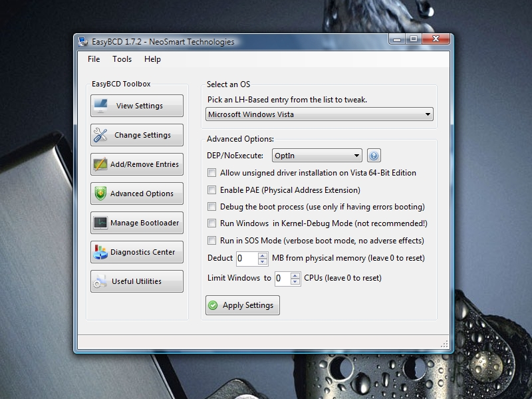Check Debug the boot process option
The image size is (532, 399).
(x=211, y=206)
